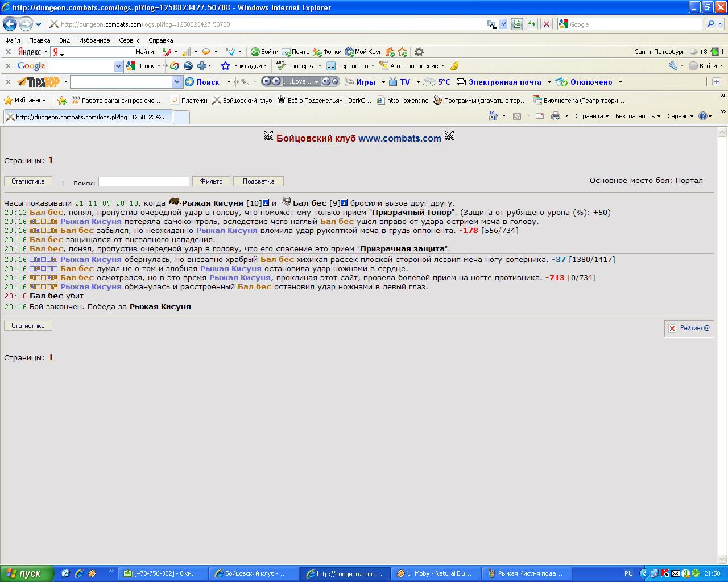Switch to Moby - Natural Blues taskbar item
728x582 pixels.
click(435, 573)
